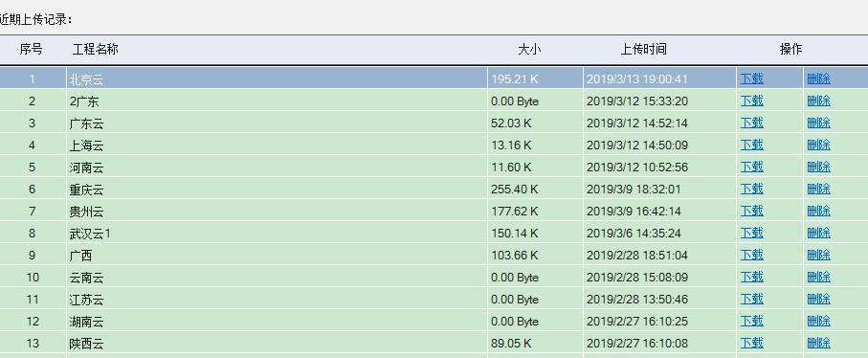Download the 上海云 project

752,145
